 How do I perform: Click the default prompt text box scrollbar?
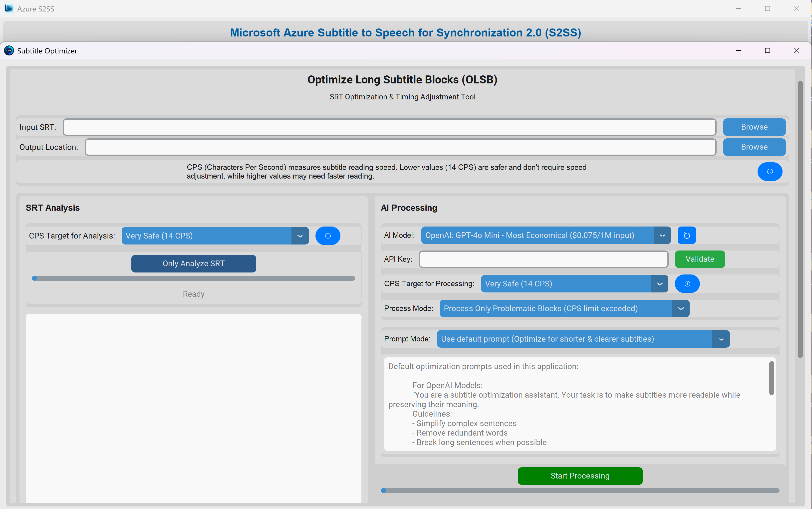[771, 378]
